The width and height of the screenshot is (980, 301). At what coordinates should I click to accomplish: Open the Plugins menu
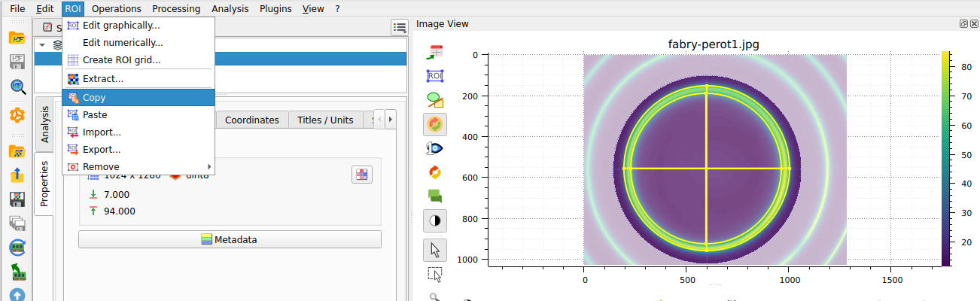point(276,9)
